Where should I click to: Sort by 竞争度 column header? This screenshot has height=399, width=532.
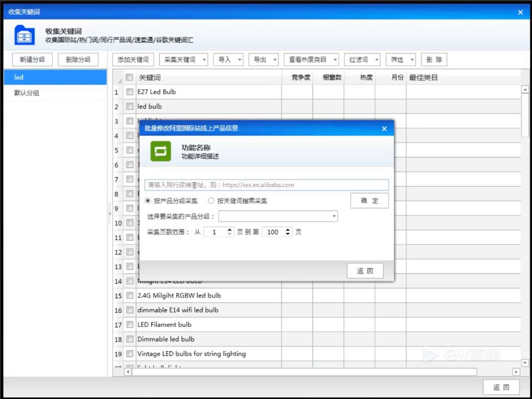tap(297, 78)
